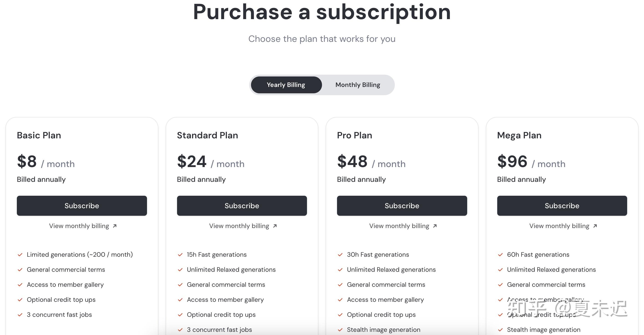This screenshot has width=644, height=335.
Task: Click the arrow icon beside Standard monthly billing
Action: (275, 226)
